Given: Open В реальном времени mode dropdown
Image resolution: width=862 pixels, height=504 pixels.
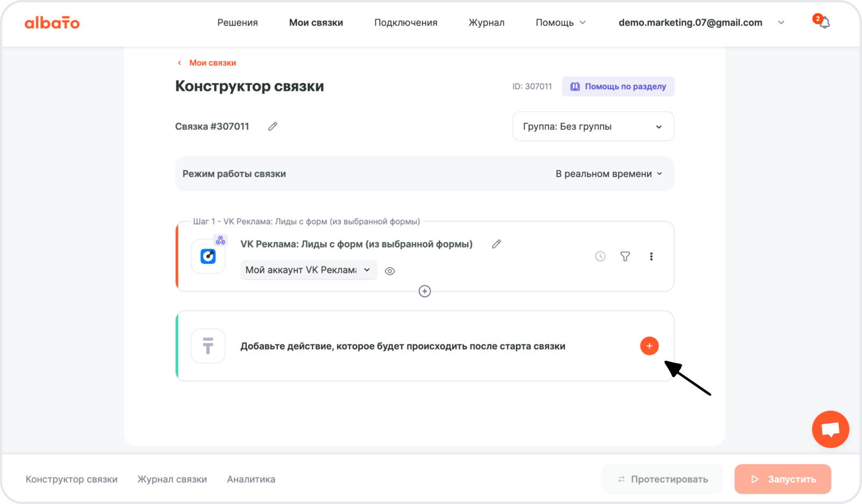Looking at the screenshot, I should [609, 174].
